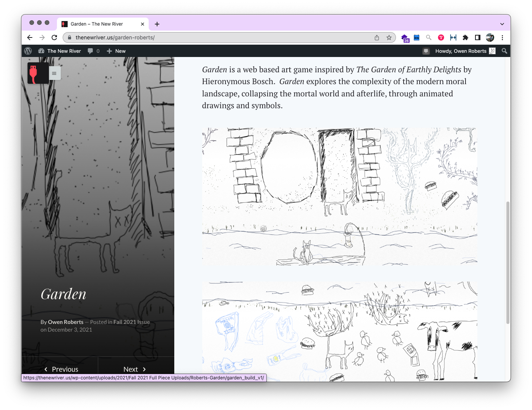
Task: Open the browser extensions puzzle icon
Action: 465,37
